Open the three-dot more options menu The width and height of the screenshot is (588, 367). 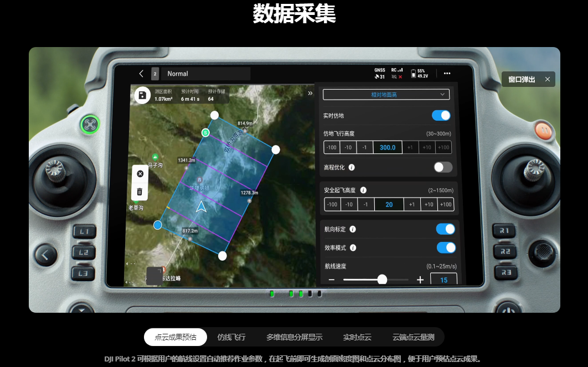point(447,74)
